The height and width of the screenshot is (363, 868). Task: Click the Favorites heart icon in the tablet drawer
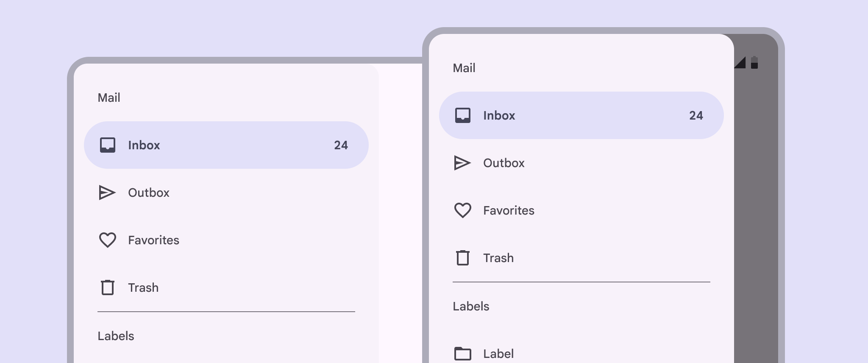tap(107, 240)
